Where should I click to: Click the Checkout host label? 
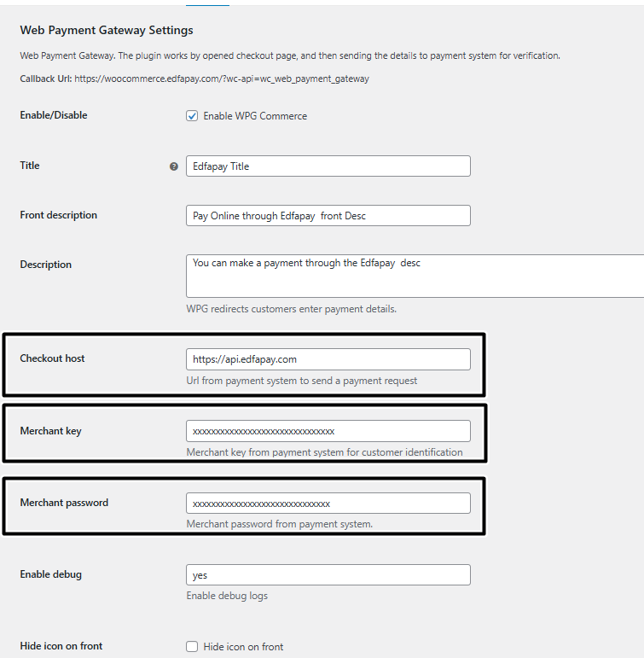52,358
